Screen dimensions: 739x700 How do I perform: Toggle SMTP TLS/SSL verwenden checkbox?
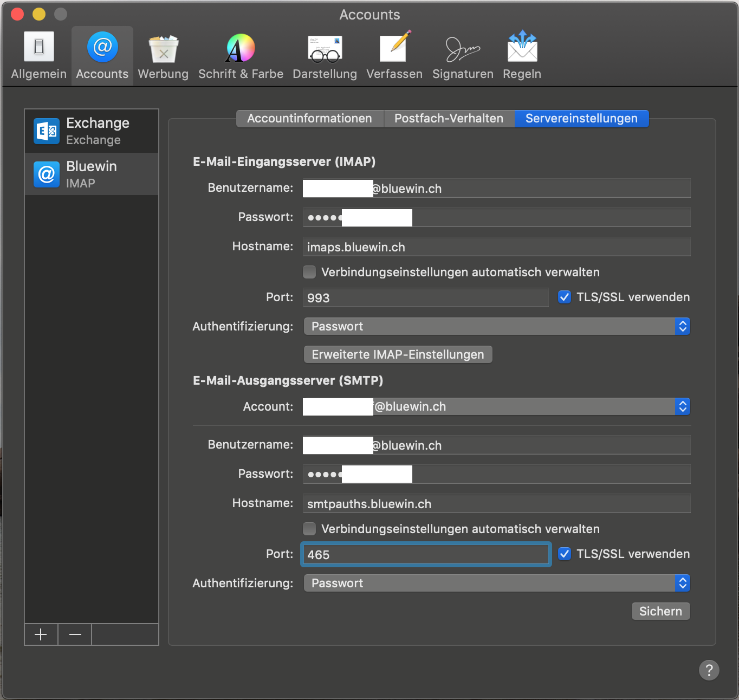pyautogui.click(x=565, y=554)
